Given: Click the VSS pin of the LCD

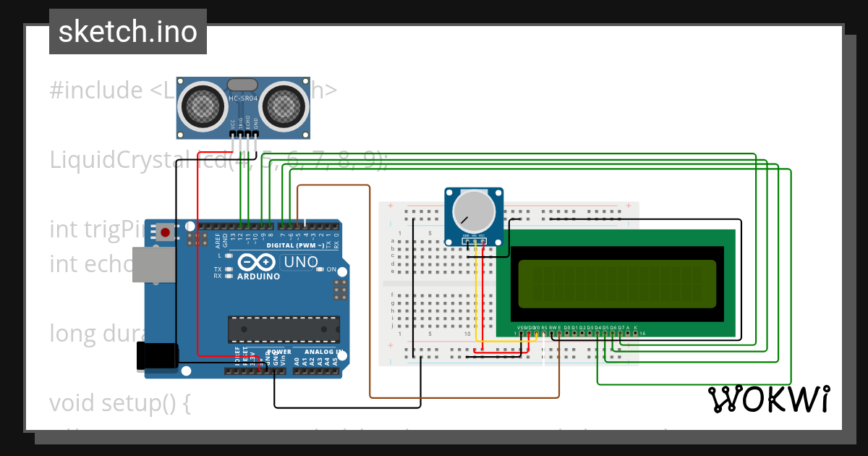Looking at the screenshot, I should 522,334.
